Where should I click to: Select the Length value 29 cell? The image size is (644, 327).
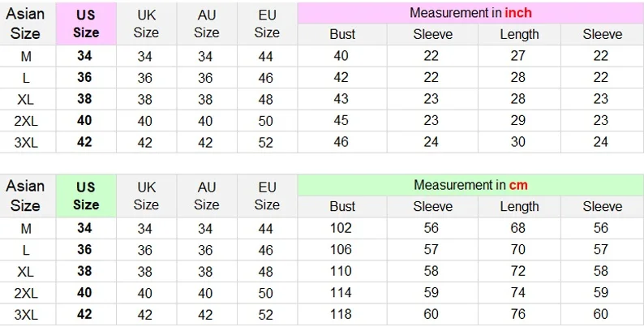pos(519,120)
